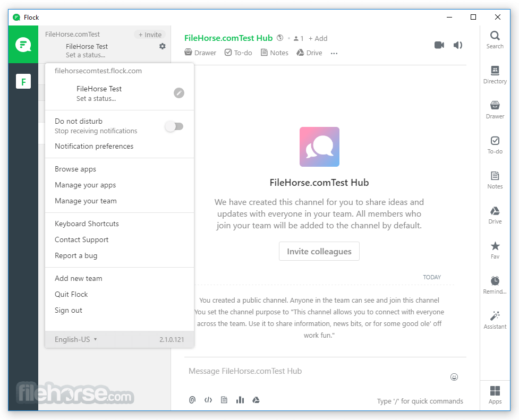
Task: Create a poll with bar chart icon
Action: pyautogui.click(x=240, y=400)
